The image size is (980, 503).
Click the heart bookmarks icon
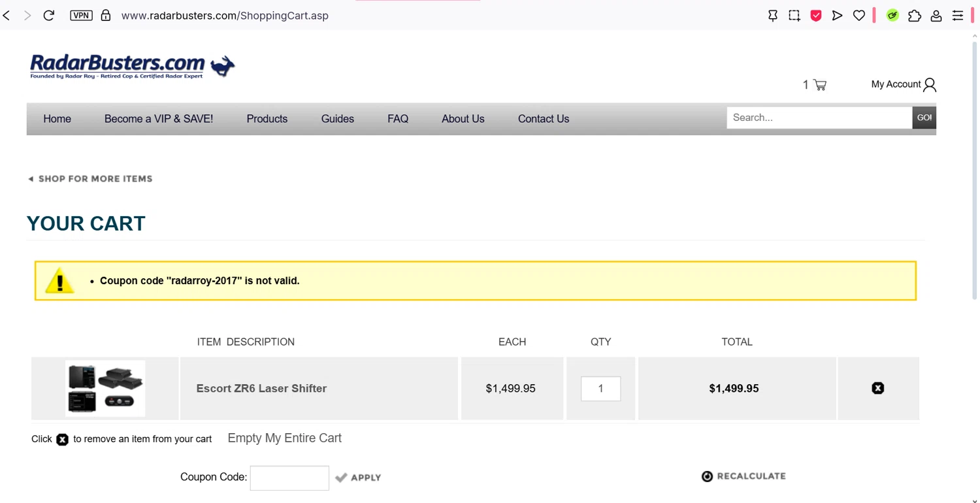point(859,16)
